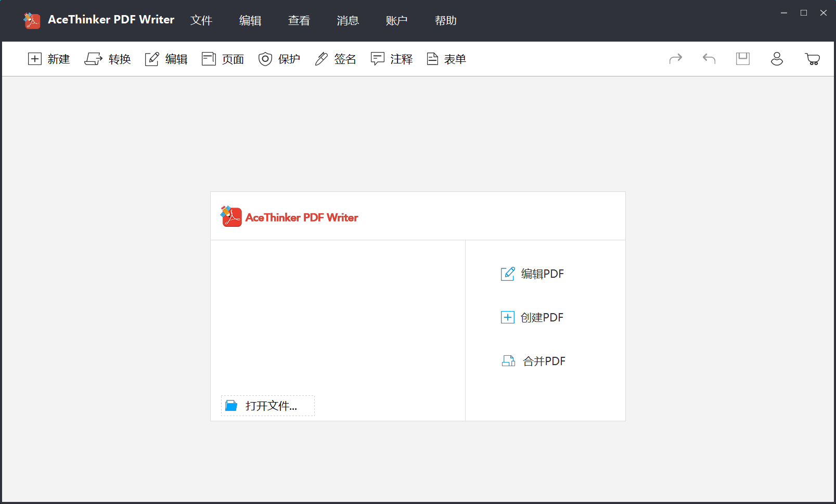Open the 文件 (File) menu
This screenshot has width=836, height=504.
(201, 20)
